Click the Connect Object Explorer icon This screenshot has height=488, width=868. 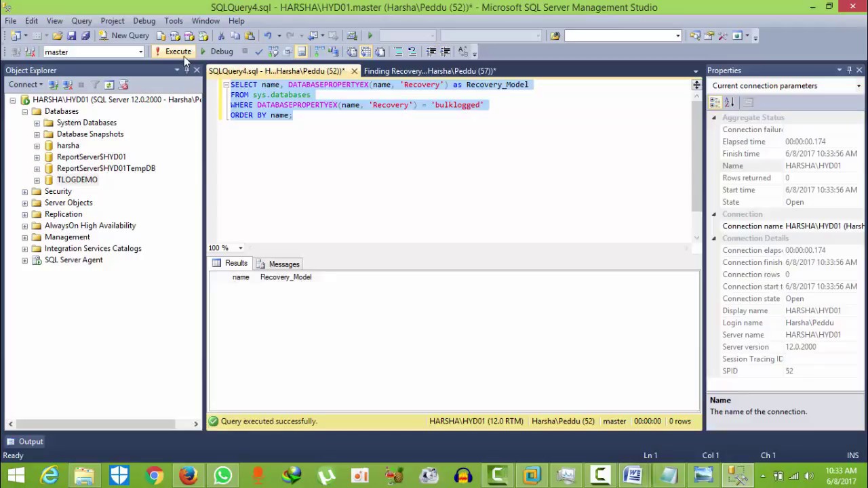53,85
